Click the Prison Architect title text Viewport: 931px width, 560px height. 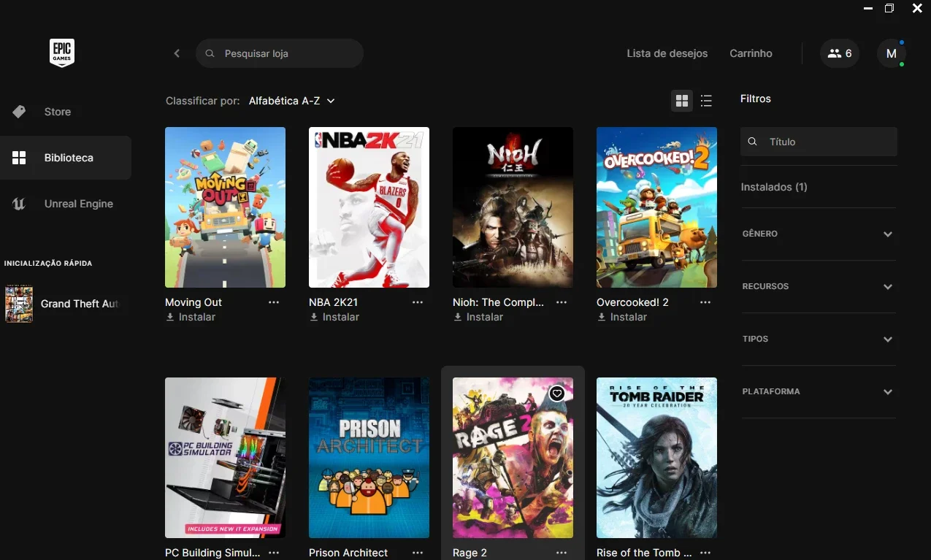pos(348,553)
